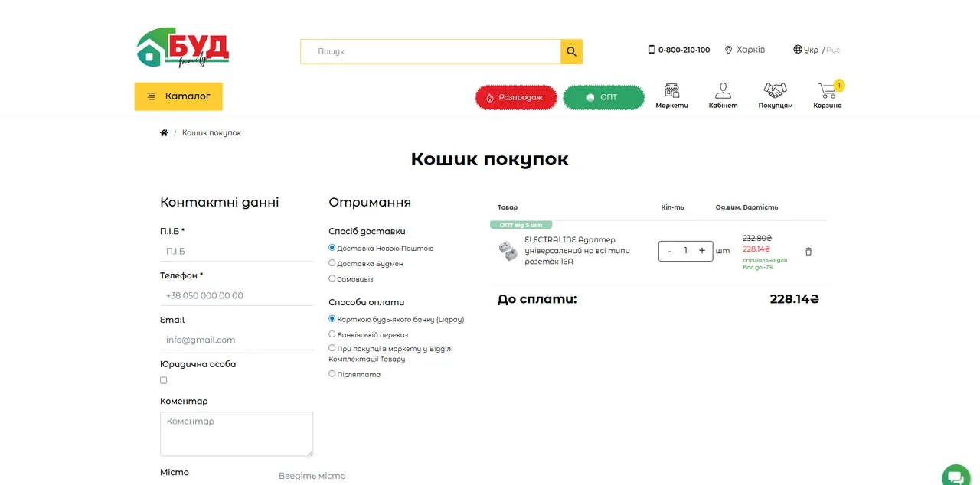Open the Харків city selector
The image size is (980, 485).
744,50
